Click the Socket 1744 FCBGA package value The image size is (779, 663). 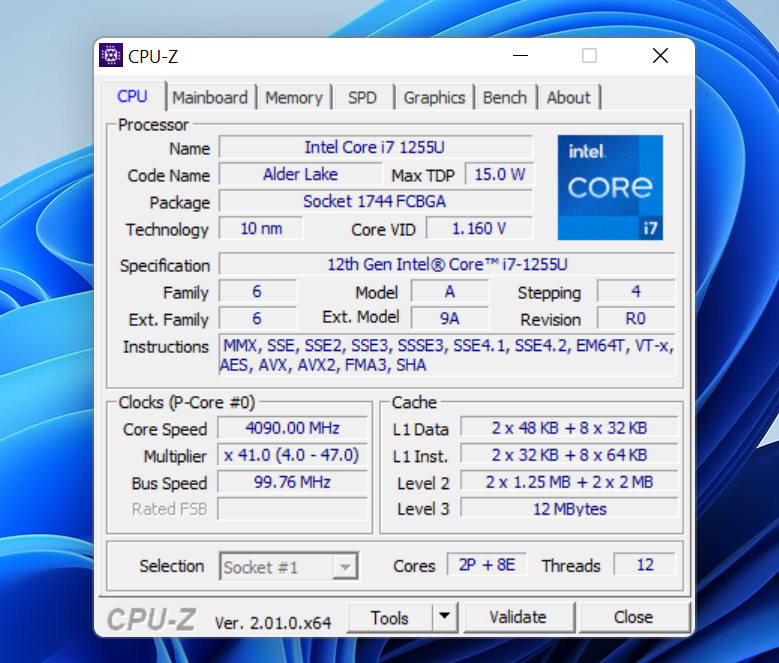(375, 201)
